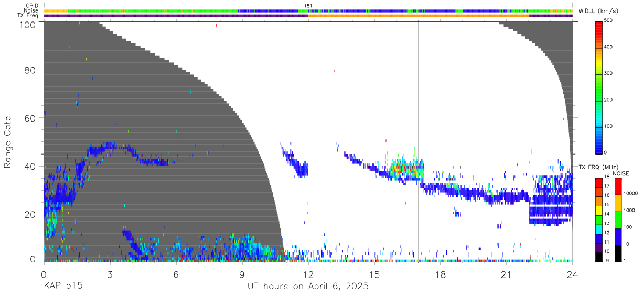This screenshot has height=297, width=644.
Task: Click the 24 tick on UT hours axis
Action: coord(573,274)
